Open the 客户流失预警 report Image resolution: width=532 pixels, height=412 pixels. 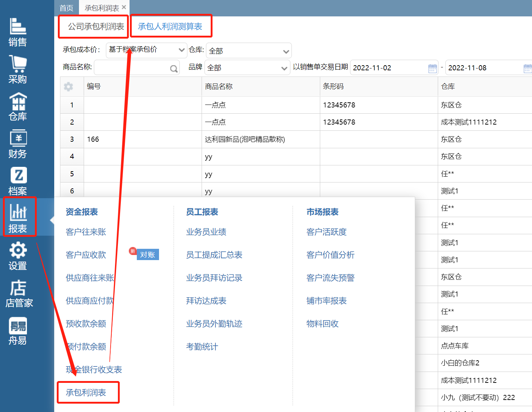tap(331, 278)
